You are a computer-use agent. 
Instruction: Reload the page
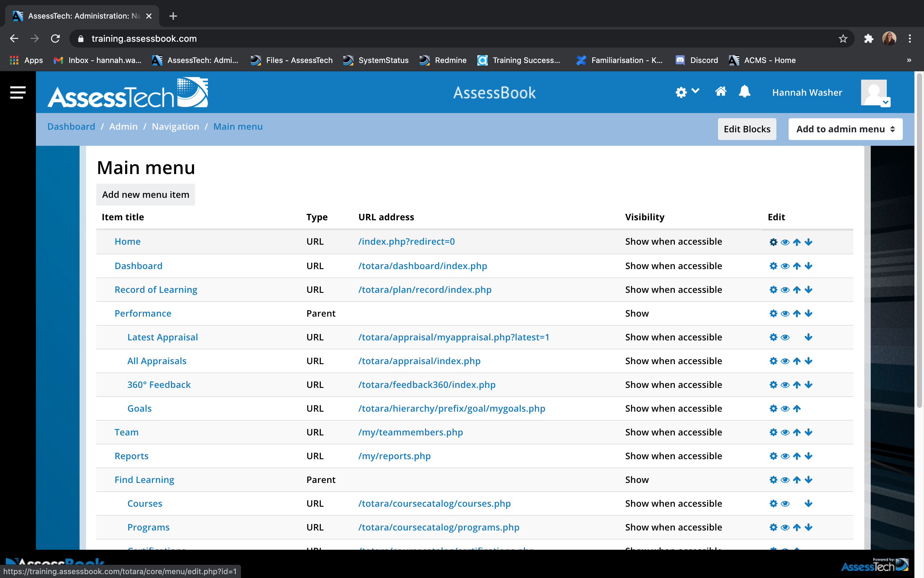click(x=56, y=39)
